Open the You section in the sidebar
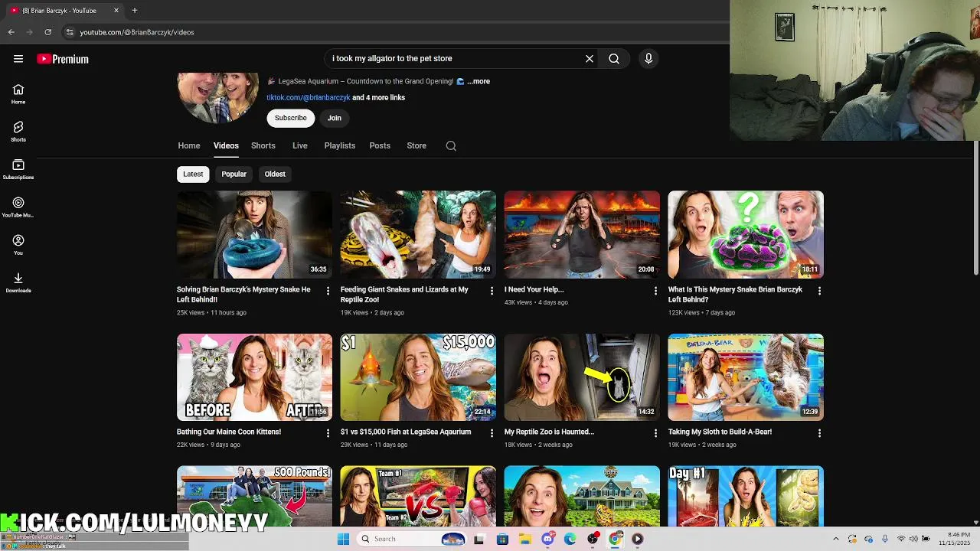This screenshot has height=551, width=980. point(18,245)
